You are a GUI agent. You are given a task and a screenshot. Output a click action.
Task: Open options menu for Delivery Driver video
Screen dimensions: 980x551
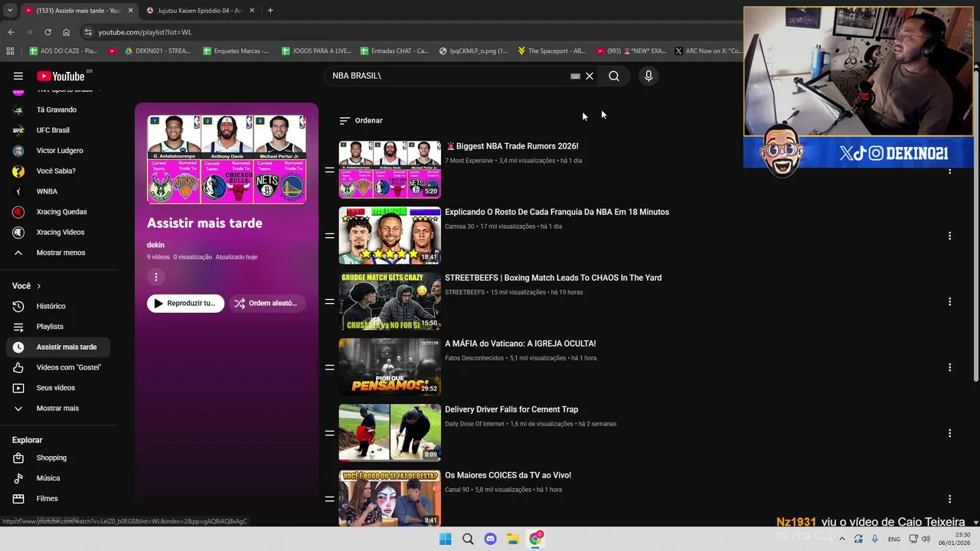click(949, 433)
